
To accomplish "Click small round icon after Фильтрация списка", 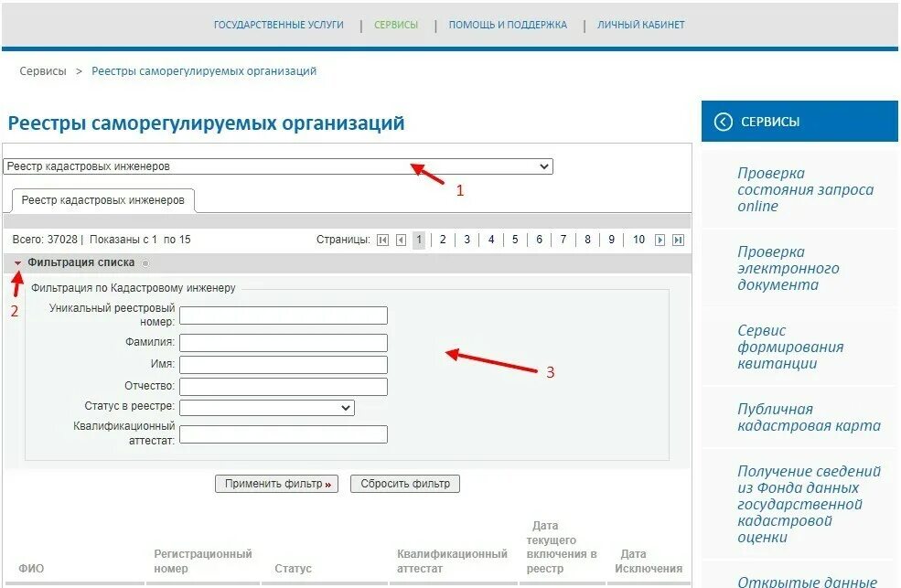I will click(x=145, y=263).
